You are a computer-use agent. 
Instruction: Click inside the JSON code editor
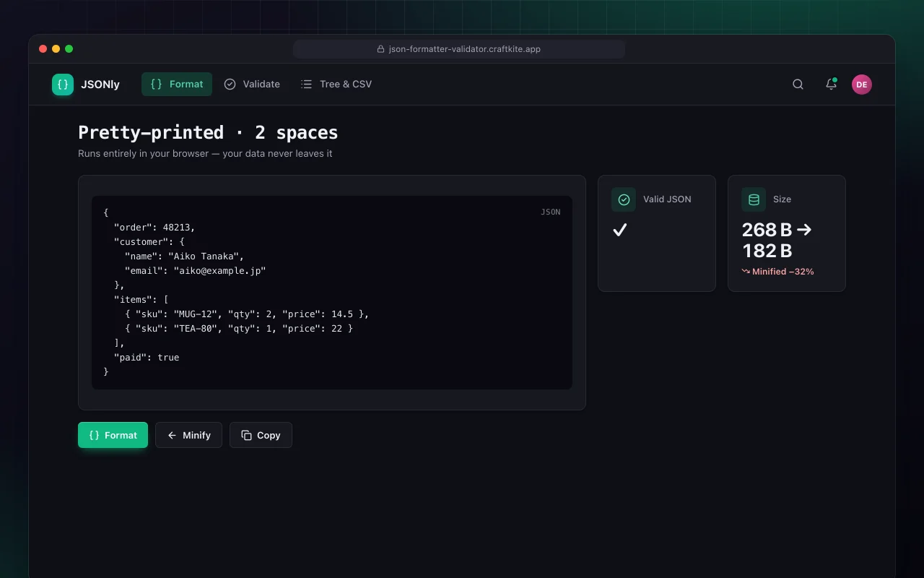332,293
